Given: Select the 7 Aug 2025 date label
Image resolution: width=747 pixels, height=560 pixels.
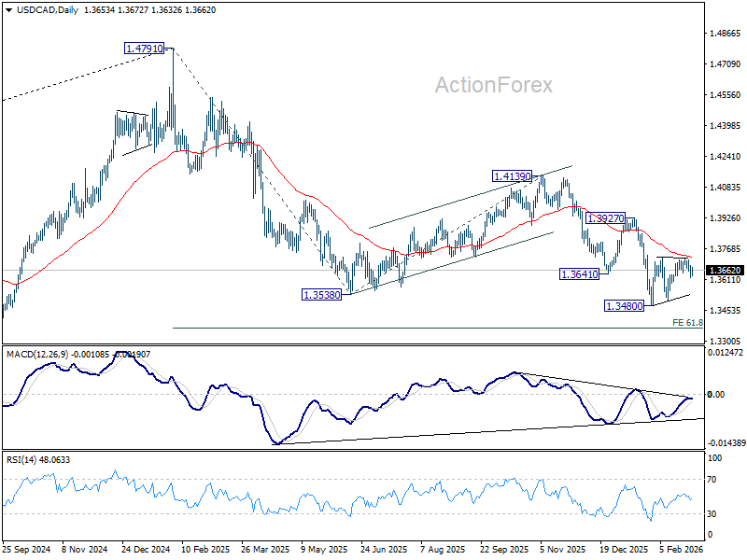Looking at the screenshot, I should (443, 549).
